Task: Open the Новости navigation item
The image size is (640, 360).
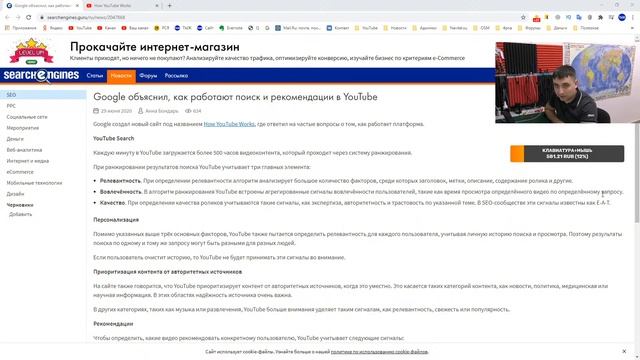Action: tap(121, 76)
